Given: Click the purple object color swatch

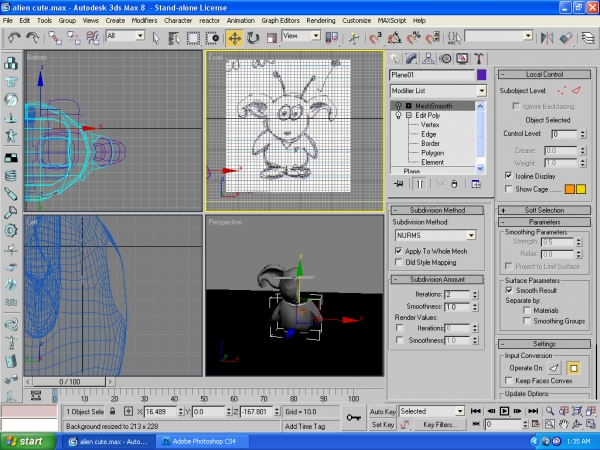Looking at the screenshot, I should point(481,75).
